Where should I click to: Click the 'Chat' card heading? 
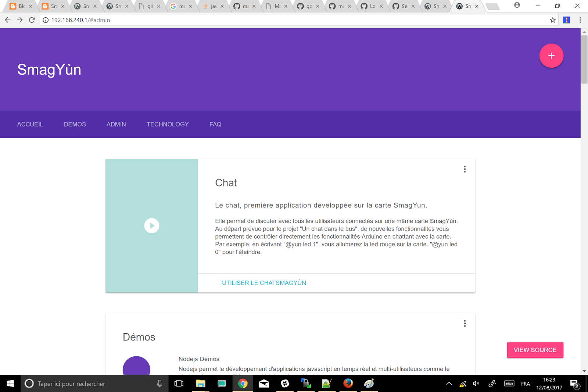[x=226, y=183]
